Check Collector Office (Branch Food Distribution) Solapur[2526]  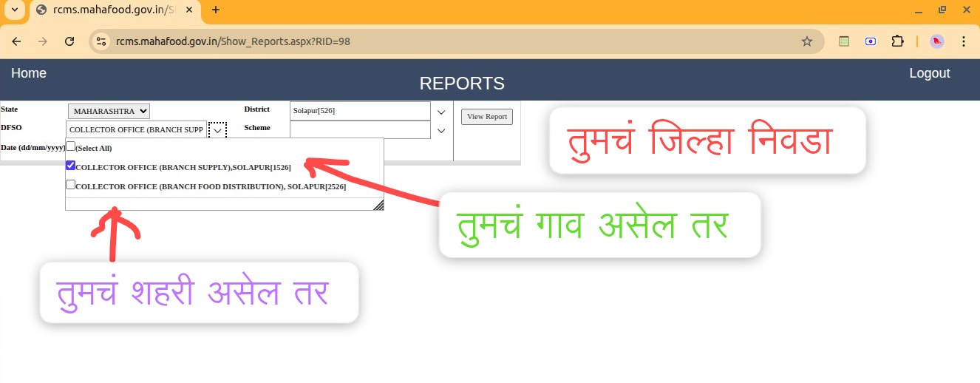click(71, 185)
